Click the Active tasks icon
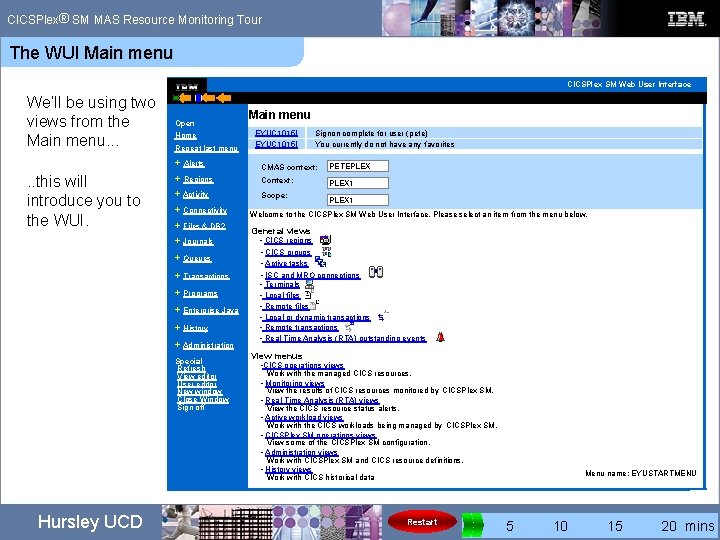The width and height of the screenshot is (720, 540). 321,262
